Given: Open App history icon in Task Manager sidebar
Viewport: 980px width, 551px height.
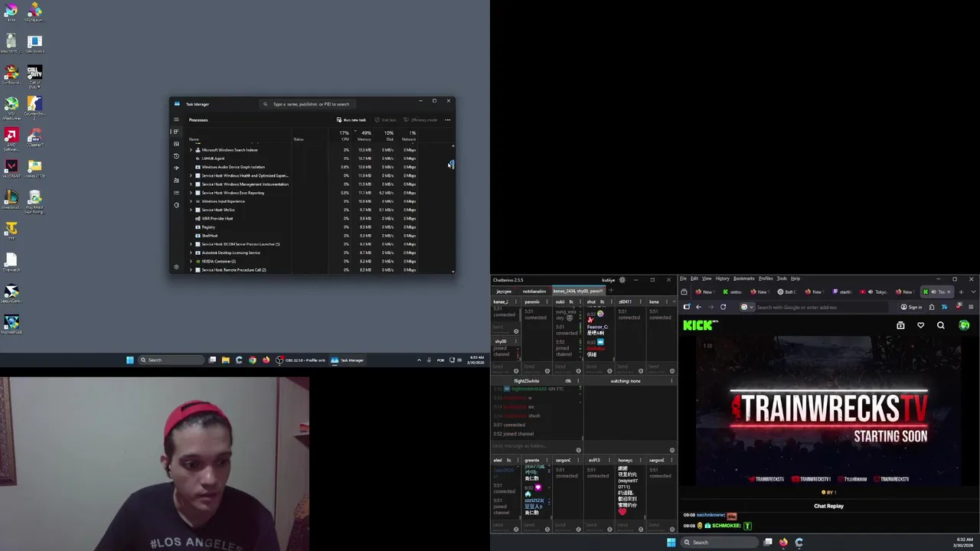Looking at the screenshot, I should (x=176, y=156).
